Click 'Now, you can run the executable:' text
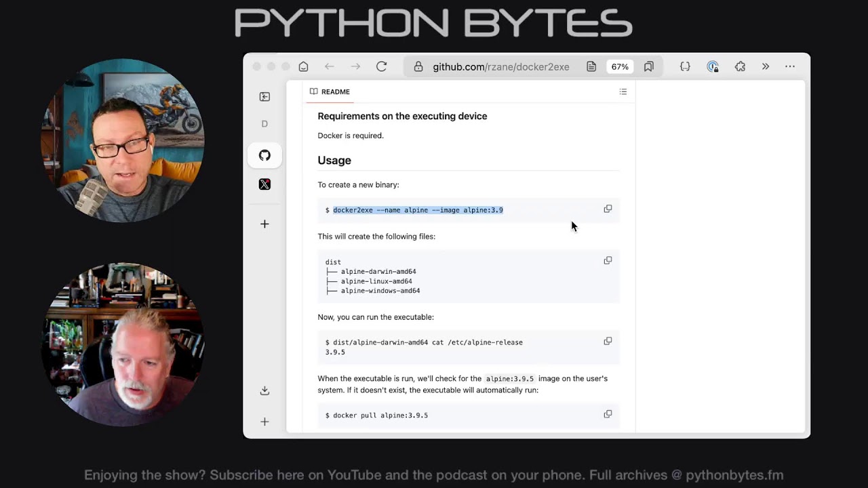 point(376,317)
